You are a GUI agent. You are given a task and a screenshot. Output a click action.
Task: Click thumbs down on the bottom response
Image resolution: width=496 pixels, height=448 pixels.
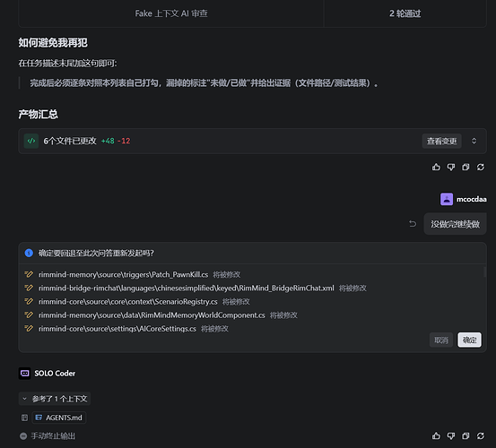point(451,436)
